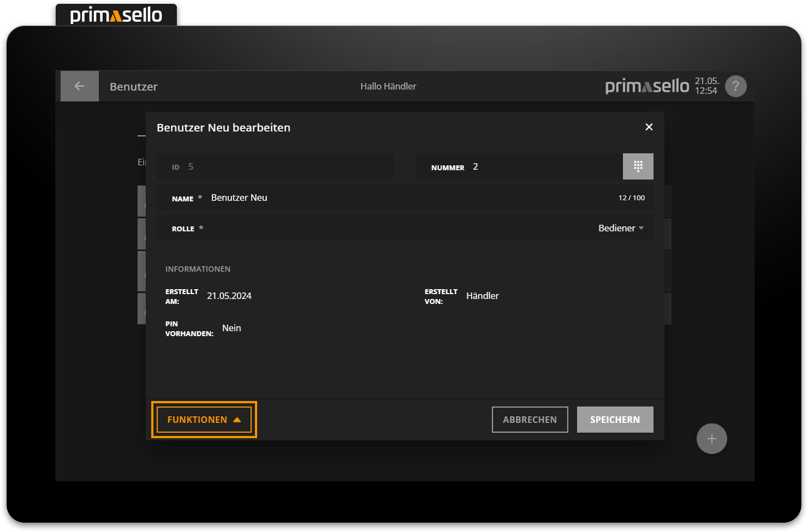Click the date and time display

[x=706, y=86]
